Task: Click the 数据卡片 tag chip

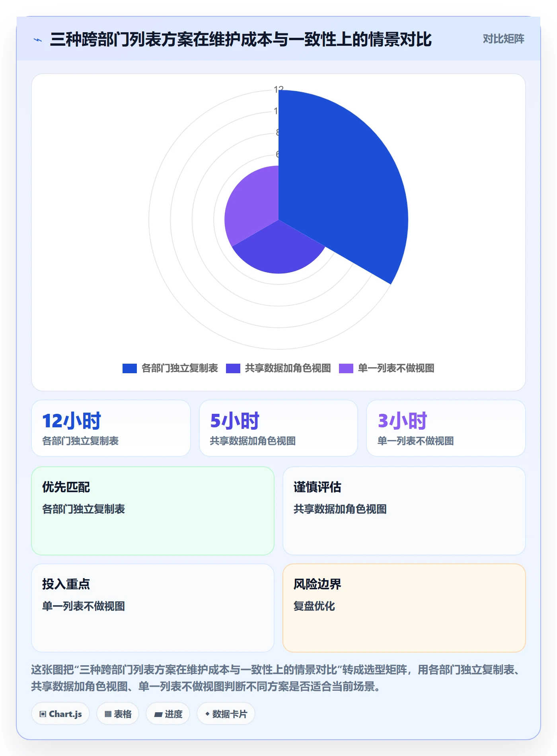Action: [x=226, y=714]
